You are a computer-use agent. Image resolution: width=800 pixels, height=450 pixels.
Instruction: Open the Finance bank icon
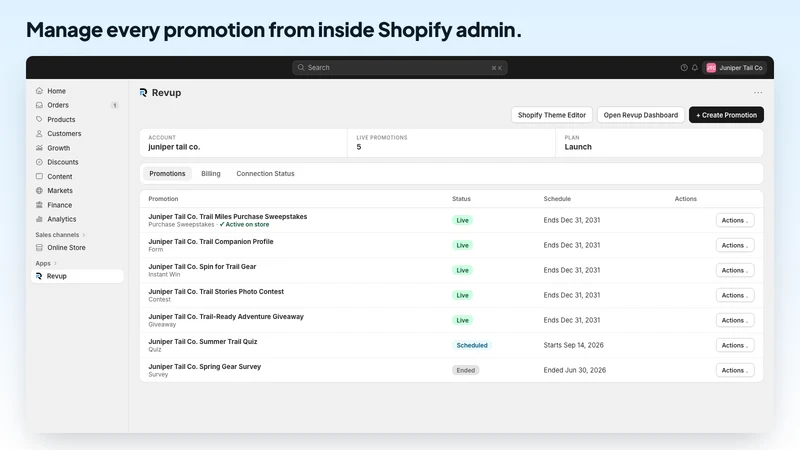click(39, 205)
